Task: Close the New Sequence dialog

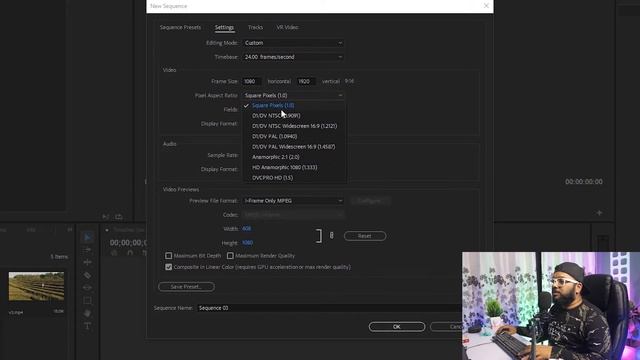Action: pyautogui.click(x=486, y=6)
